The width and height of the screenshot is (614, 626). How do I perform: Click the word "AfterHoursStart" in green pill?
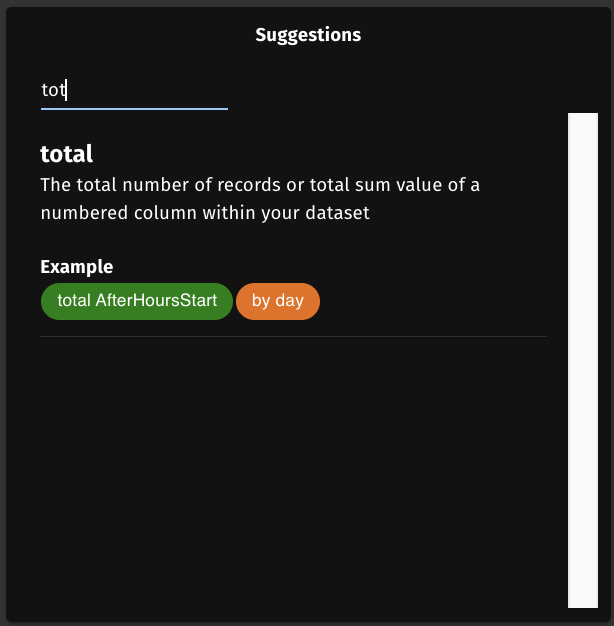coord(156,301)
